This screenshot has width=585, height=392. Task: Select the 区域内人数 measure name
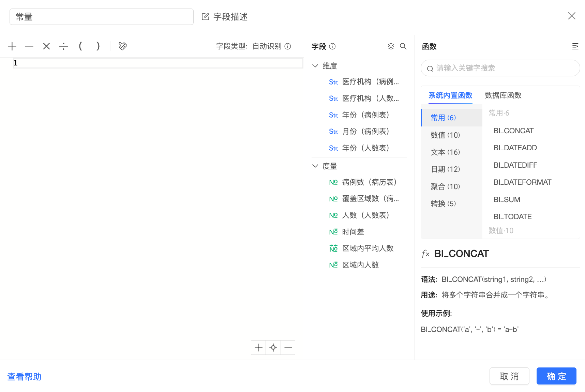point(361,265)
